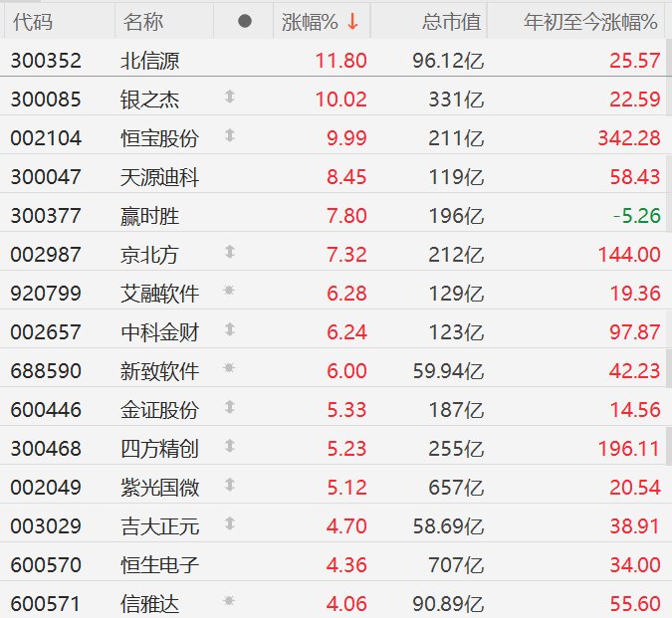672x618 pixels.
Task: Click the descending sort arrow next to 涨幅%
Action: (352, 21)
